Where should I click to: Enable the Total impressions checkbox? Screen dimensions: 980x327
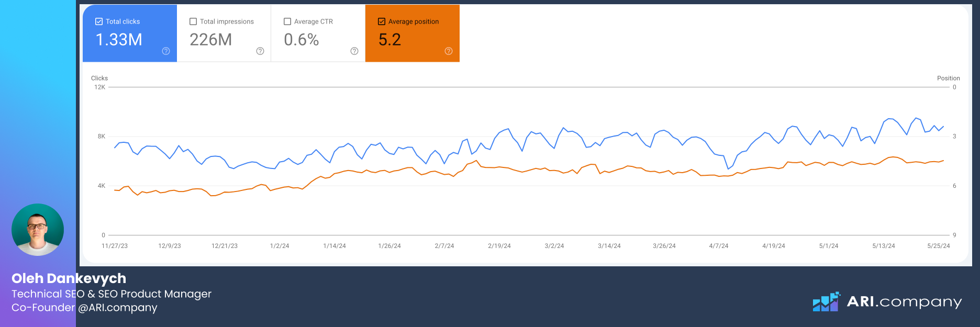(193, 21)
